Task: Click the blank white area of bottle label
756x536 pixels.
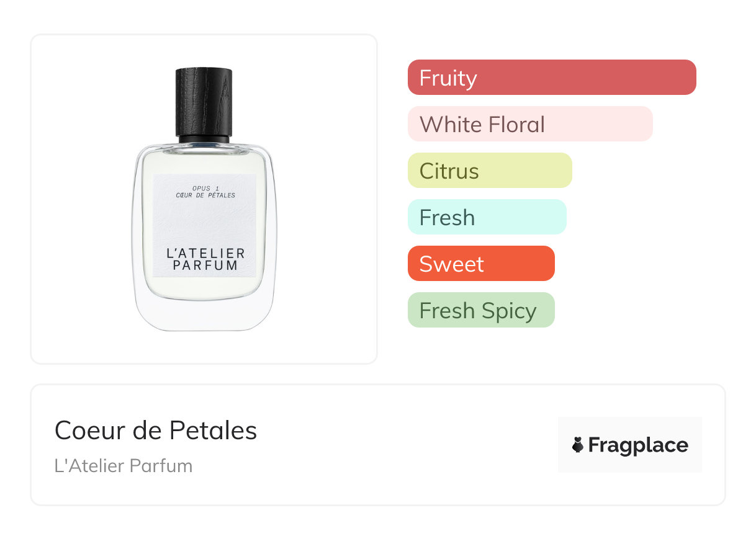Action: 205,223
